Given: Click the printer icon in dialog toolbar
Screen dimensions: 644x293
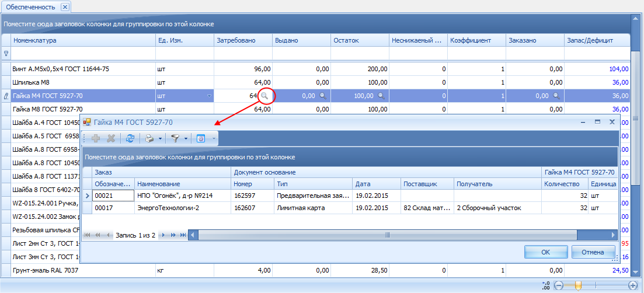Looking at the screenshot, I should (150, 139).
